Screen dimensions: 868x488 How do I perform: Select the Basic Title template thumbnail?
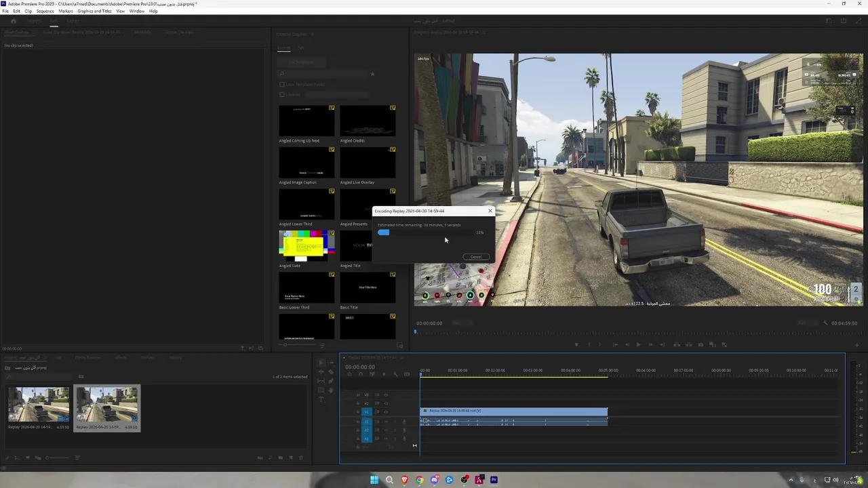[368, 287]
